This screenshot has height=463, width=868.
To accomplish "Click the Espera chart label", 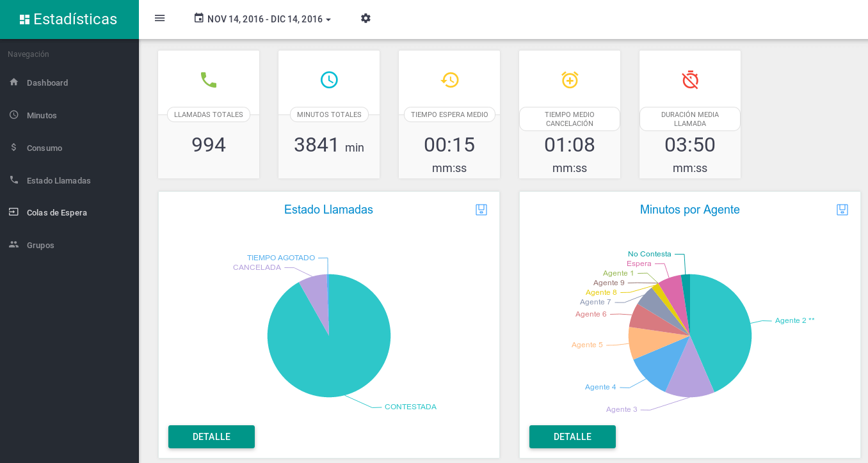I will click(x=639, y=263).
